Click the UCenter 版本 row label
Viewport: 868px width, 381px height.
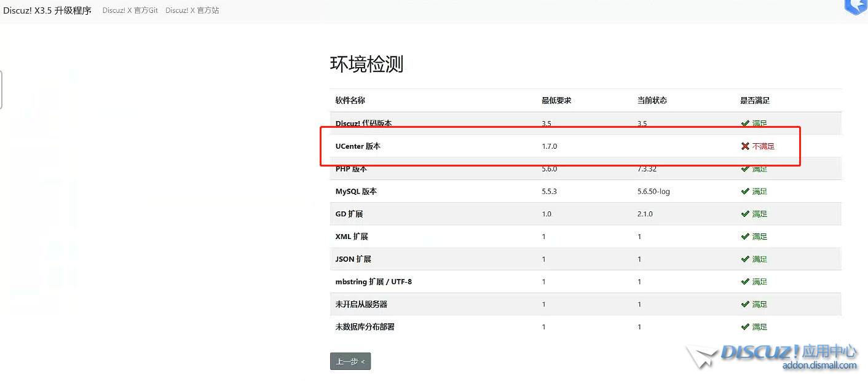tap(358, 146)
